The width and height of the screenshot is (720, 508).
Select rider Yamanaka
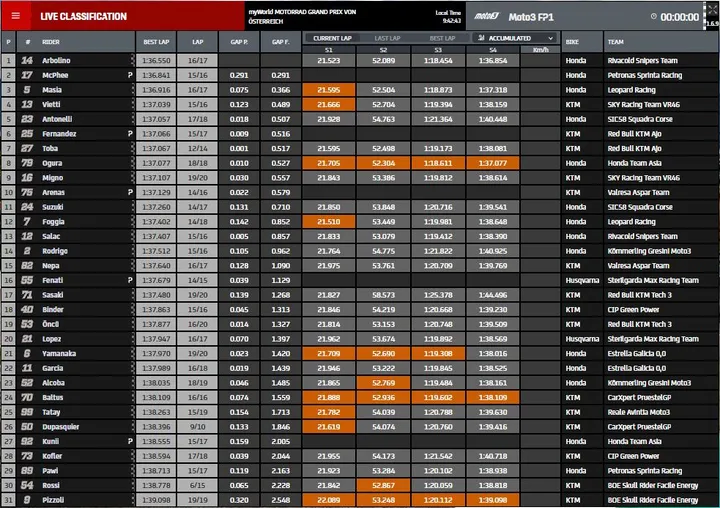tap(59, 353)
